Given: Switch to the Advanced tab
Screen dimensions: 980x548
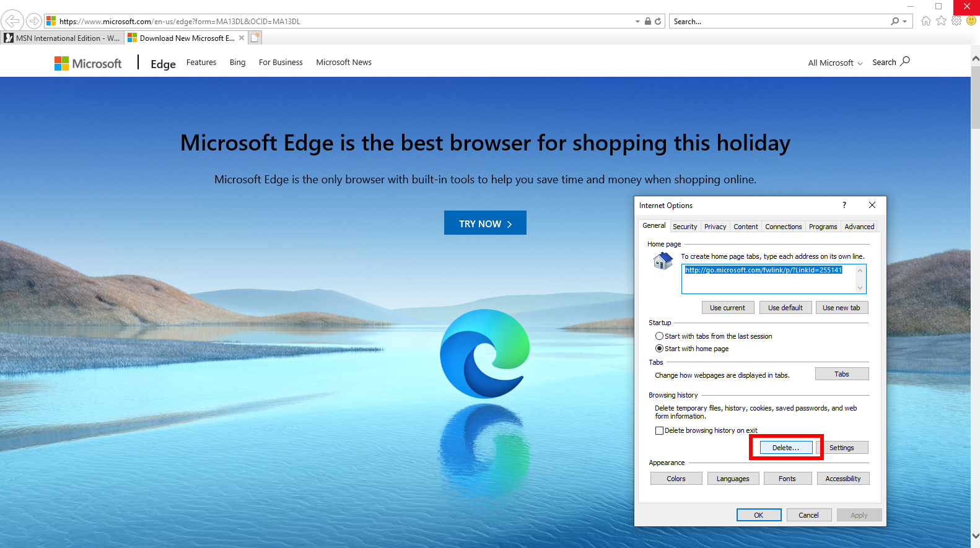Looking at the screenshot, I should (859, 227).
